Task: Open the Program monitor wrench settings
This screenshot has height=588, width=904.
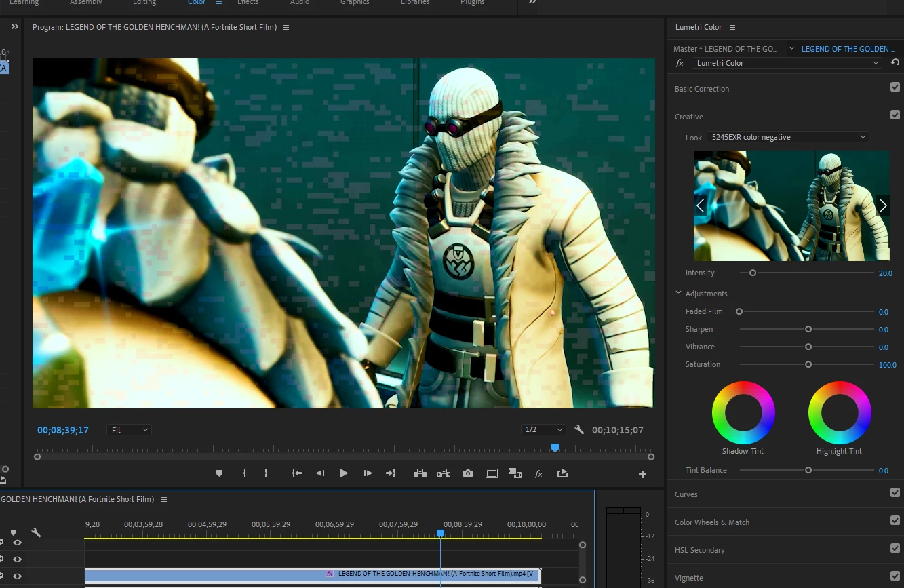Action: [x=579, y=430]
